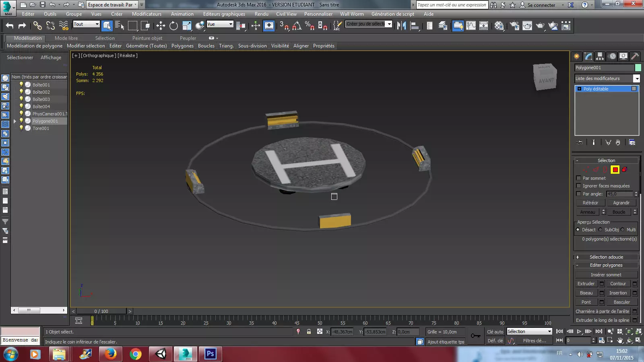Click the Undo arrow in main toolbar
Screen dimensions: 644x362
(x=10, y=26)
